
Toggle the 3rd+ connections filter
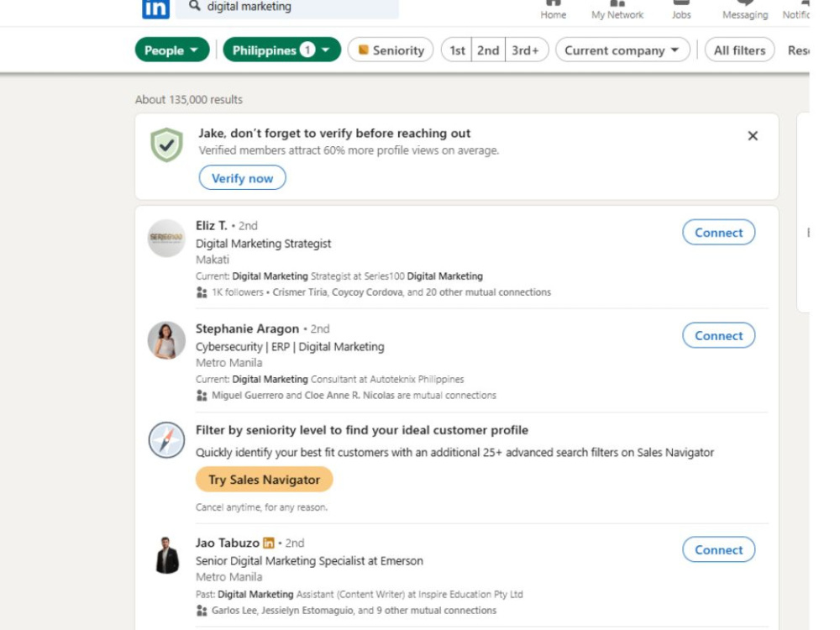point(526,50)
